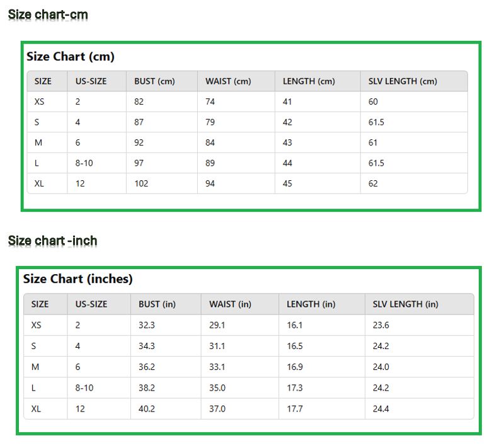Click the 'LENGTH (in)' column header
This screenshot has height=448, width=492.
tap(311, 304)
